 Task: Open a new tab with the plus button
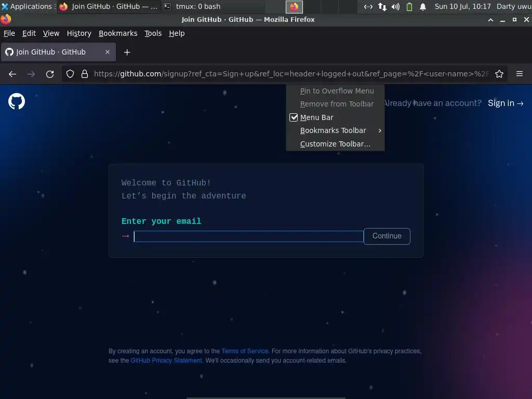127,52
